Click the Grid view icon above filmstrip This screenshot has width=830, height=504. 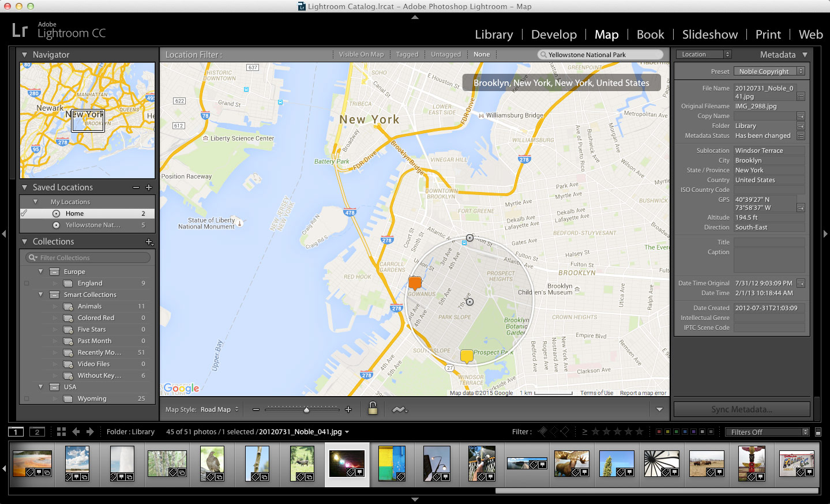pyautogui.click(x=61, y=431)
